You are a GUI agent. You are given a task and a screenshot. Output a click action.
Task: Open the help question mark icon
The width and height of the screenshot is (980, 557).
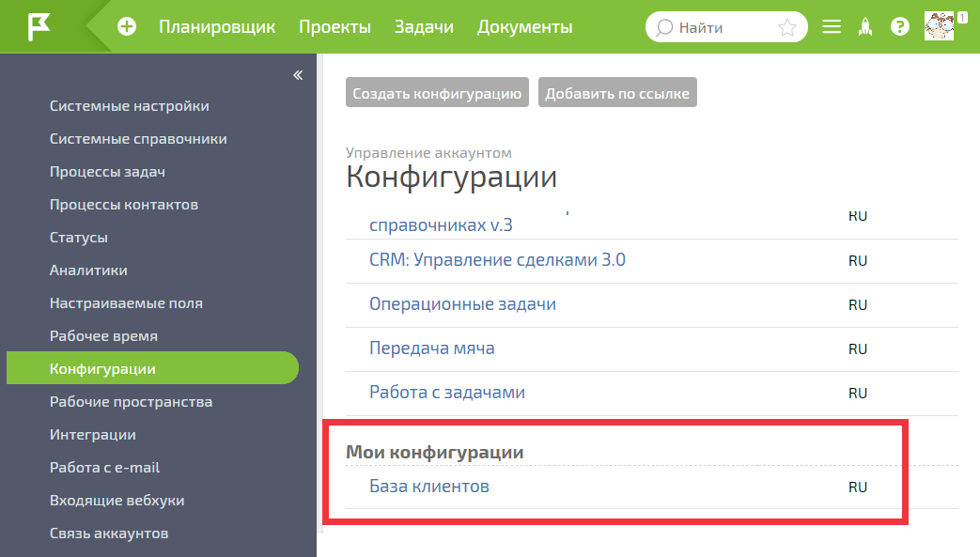coord(900,27)
